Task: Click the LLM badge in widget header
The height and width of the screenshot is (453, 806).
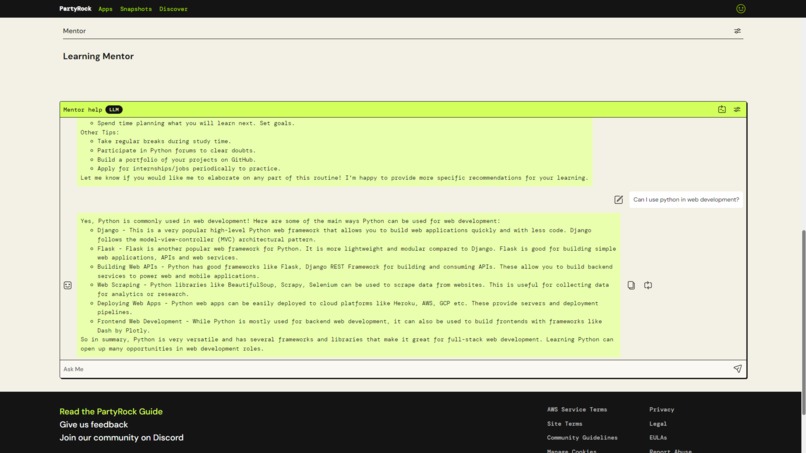Action: (114, 110)
